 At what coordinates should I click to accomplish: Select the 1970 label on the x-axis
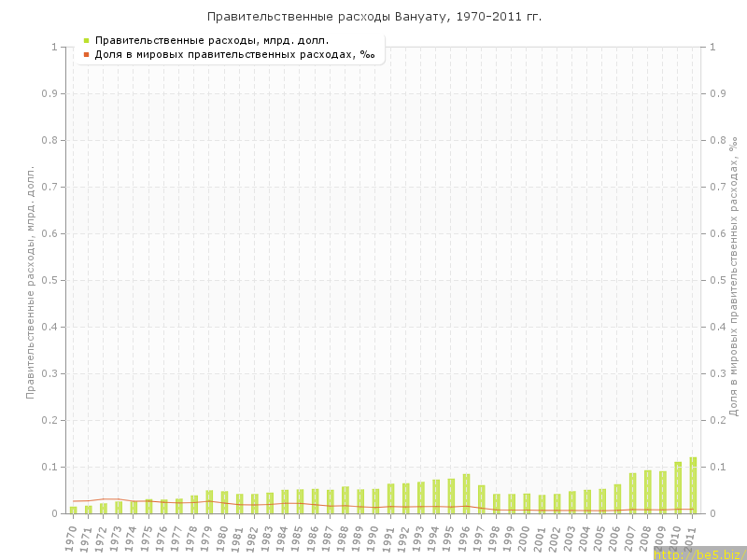[x=72, y=537]
